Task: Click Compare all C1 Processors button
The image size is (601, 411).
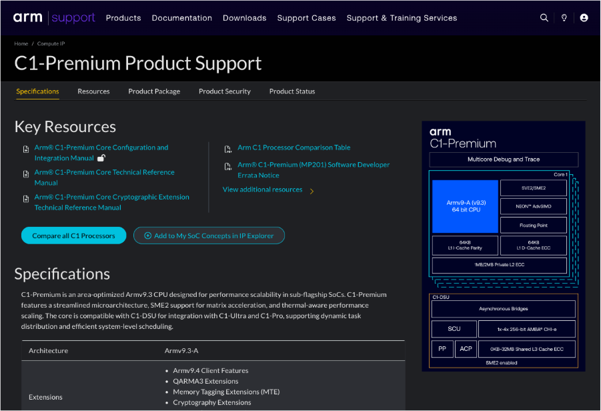Action: 74,235
